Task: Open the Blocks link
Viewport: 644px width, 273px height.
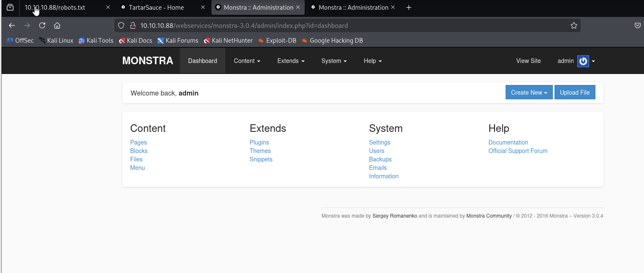Action: (139, 151)
